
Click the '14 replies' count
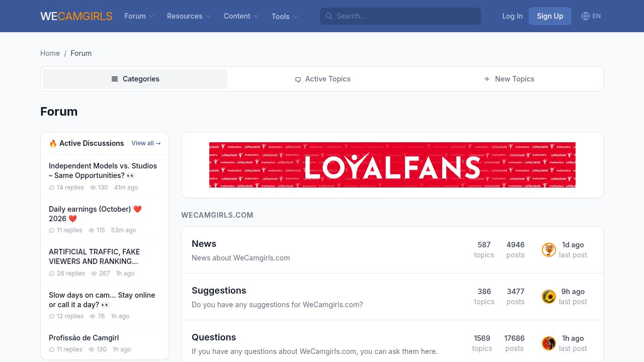coord(66,188)
